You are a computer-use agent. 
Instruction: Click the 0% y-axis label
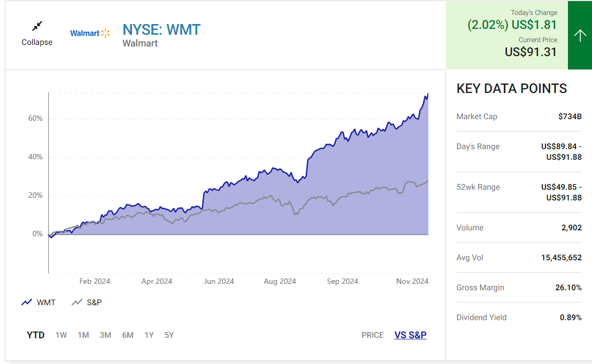pyautogui.click(x=37, y=234)
